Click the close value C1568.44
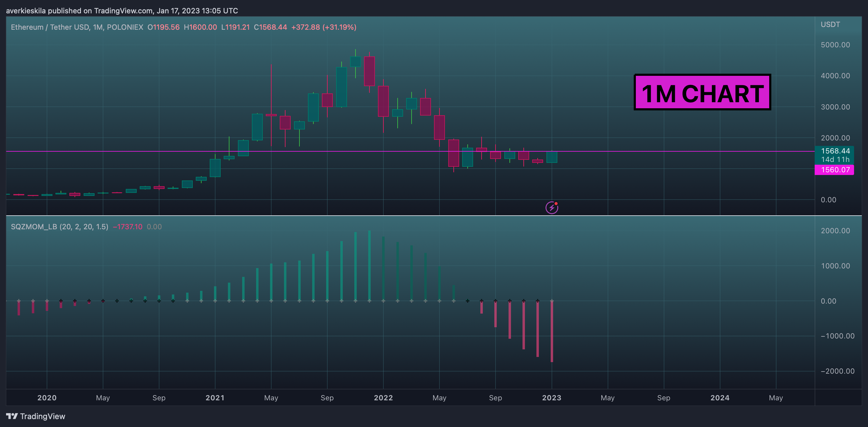868x427 pixels. 270,27
